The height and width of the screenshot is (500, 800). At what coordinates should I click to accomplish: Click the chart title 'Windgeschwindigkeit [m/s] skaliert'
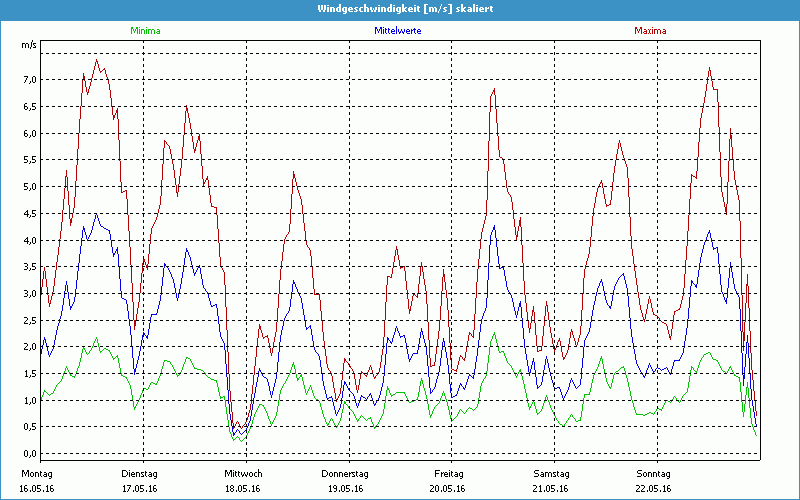click(405, 9)
